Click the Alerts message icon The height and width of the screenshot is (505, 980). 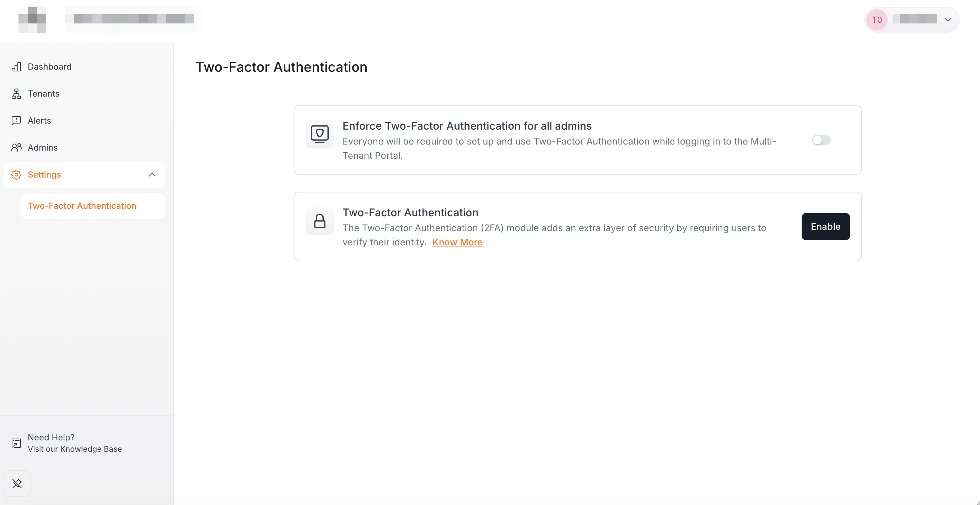pyautogui.click(x=16, y=120)
